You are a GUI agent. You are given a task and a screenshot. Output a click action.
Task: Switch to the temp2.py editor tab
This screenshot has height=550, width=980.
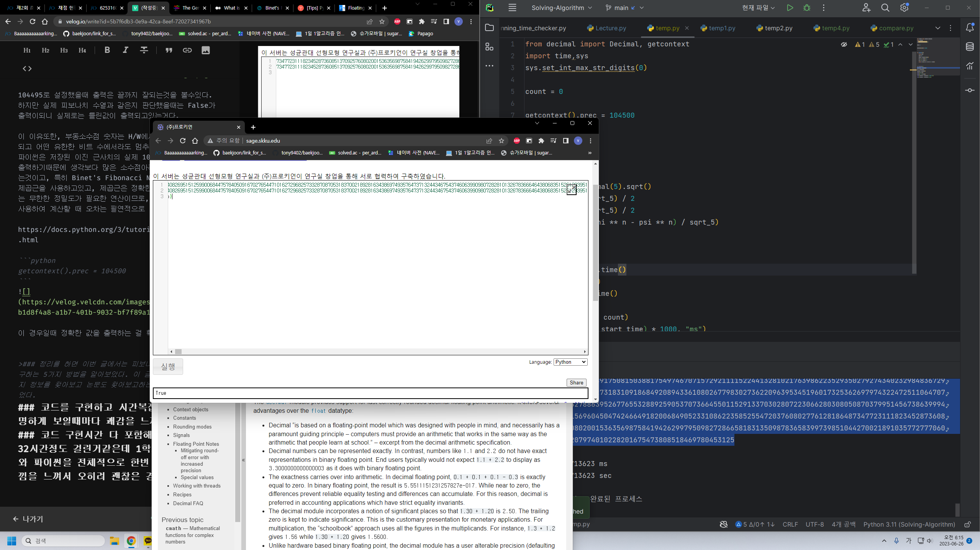click(x=778, y=28)
